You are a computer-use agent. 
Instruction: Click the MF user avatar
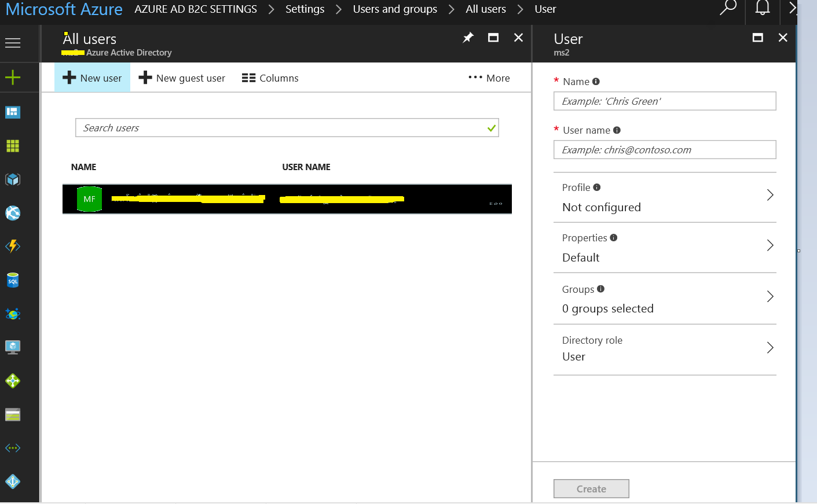pyautogui.click(x=89, y=199)
